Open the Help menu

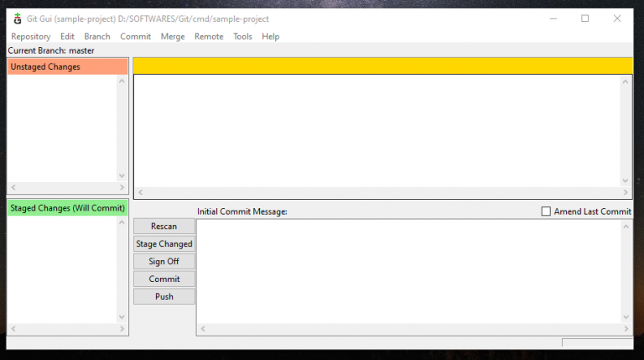pos(270,37)
